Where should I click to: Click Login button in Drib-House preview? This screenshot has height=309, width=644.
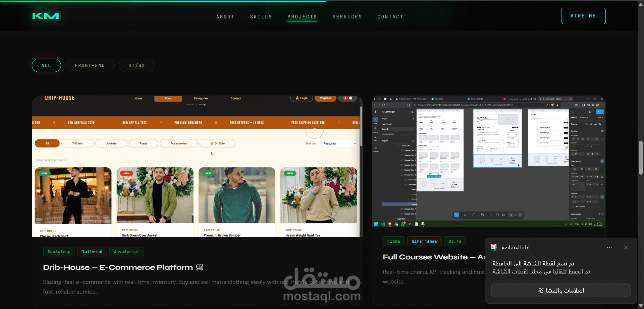pyautogui.click(x=302, y=98)
